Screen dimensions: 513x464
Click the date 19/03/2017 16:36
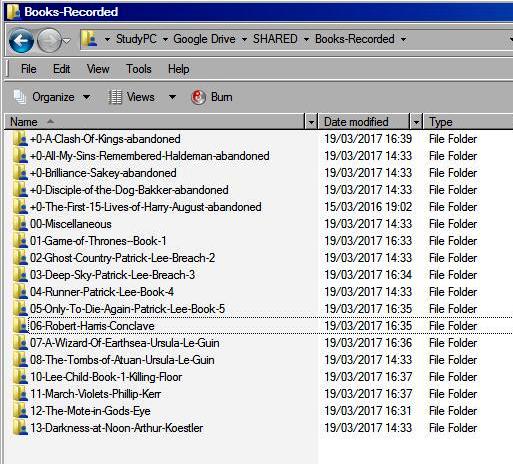pyautogui.click(x=368, y=343)
